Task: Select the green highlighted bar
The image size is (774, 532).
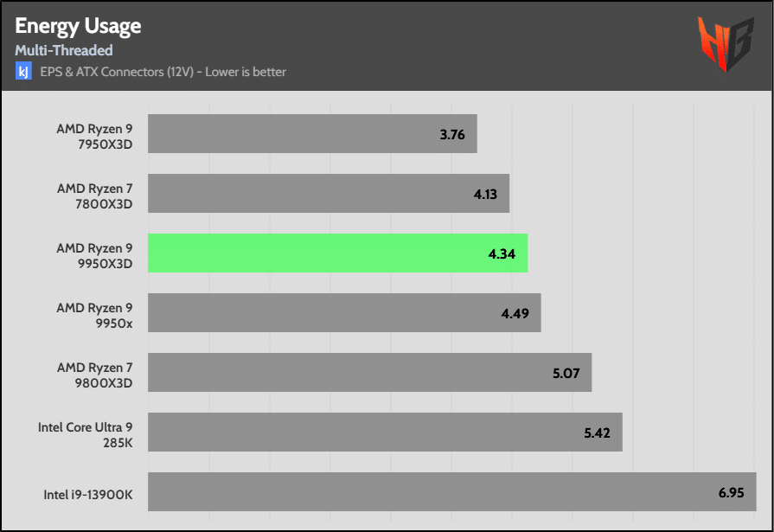Action: [337, 253]
